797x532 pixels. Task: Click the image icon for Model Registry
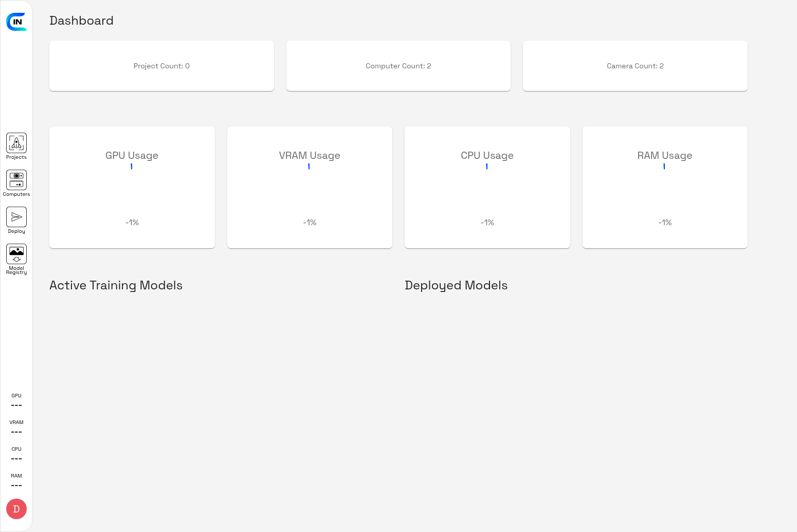pyautogui.click(x=16, y=252)
